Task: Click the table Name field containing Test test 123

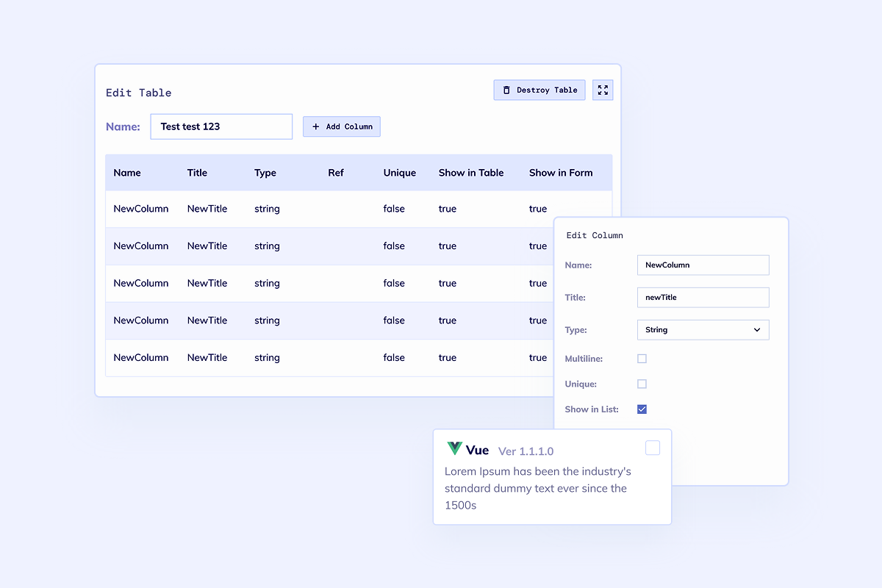Action: pos(220,126)
